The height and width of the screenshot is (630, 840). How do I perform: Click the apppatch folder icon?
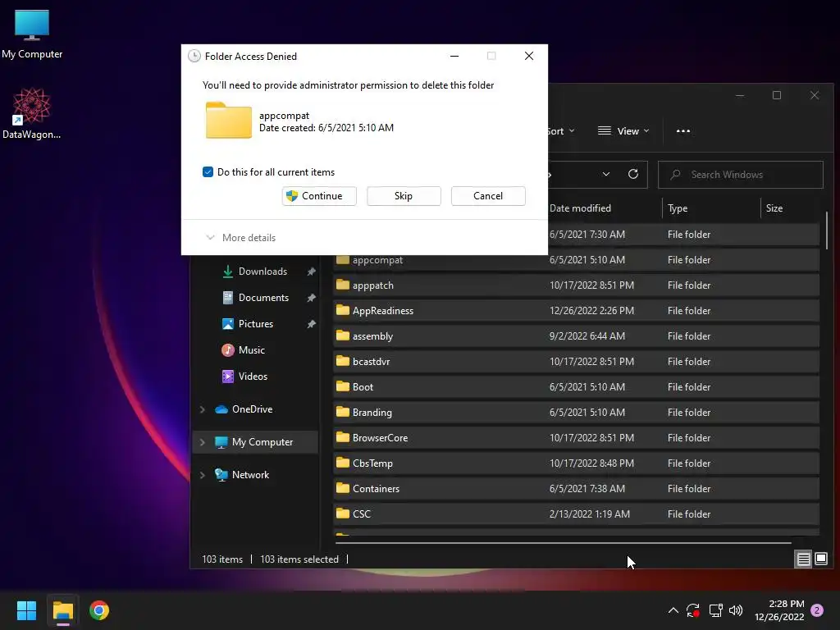point(343,285)
